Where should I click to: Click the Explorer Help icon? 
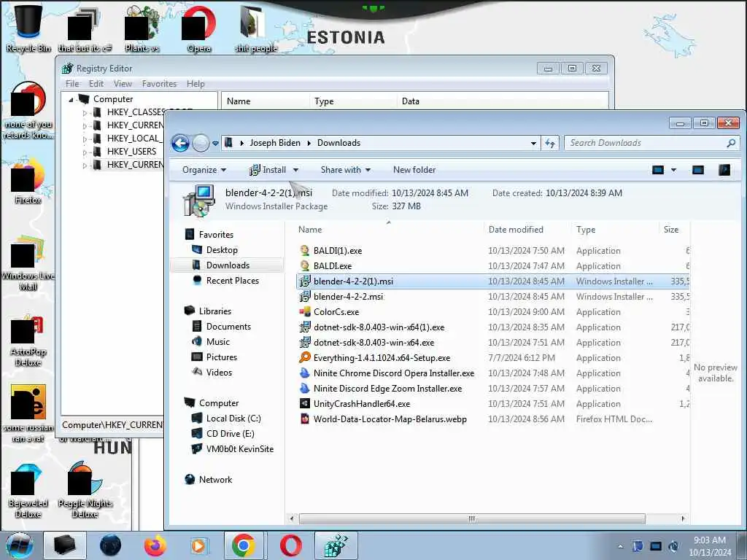coord(724,170)
